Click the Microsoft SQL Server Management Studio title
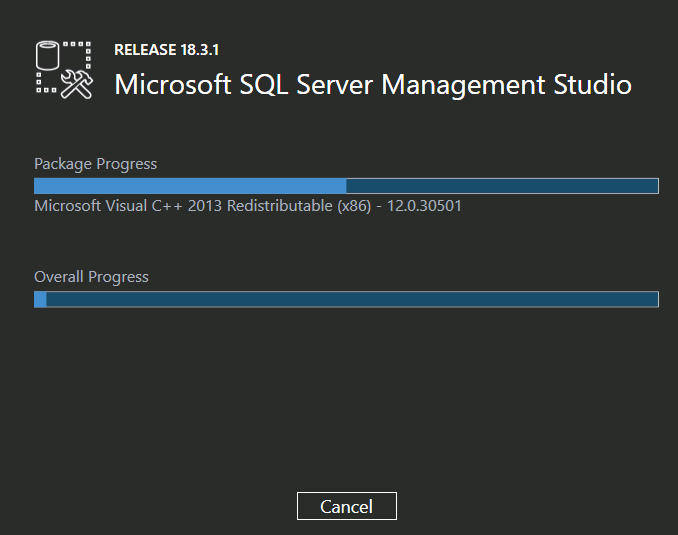This screenshot has height=535, width=678. pos(373,84)
